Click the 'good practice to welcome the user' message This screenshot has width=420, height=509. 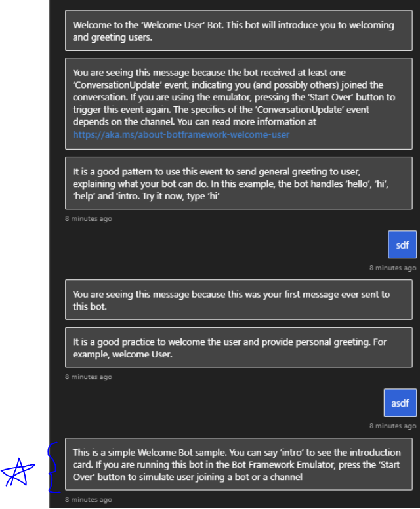point(239,348)
